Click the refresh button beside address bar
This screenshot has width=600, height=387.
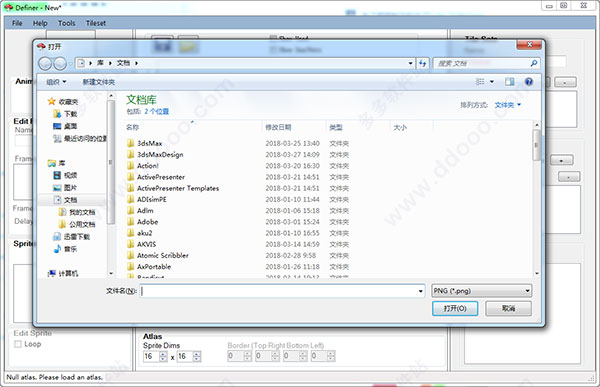(423, 63)
